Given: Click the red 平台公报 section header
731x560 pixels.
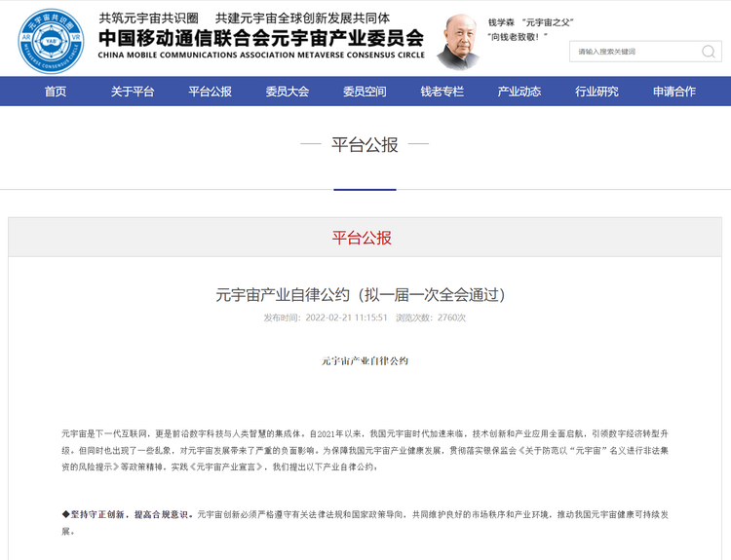Looking at the screenshot, I should coord(362,238).
